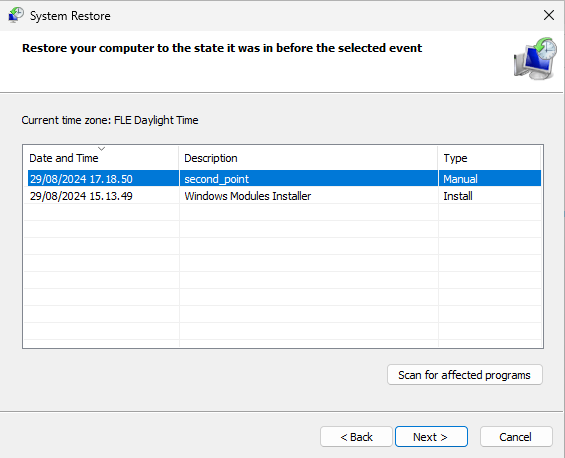Sort restore points by Type column
This screenshot has width=565, height=458.
489,158
